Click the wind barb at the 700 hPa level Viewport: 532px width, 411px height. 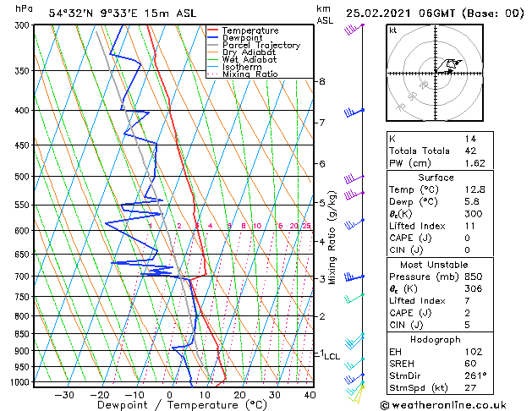[x=354, y=277]
